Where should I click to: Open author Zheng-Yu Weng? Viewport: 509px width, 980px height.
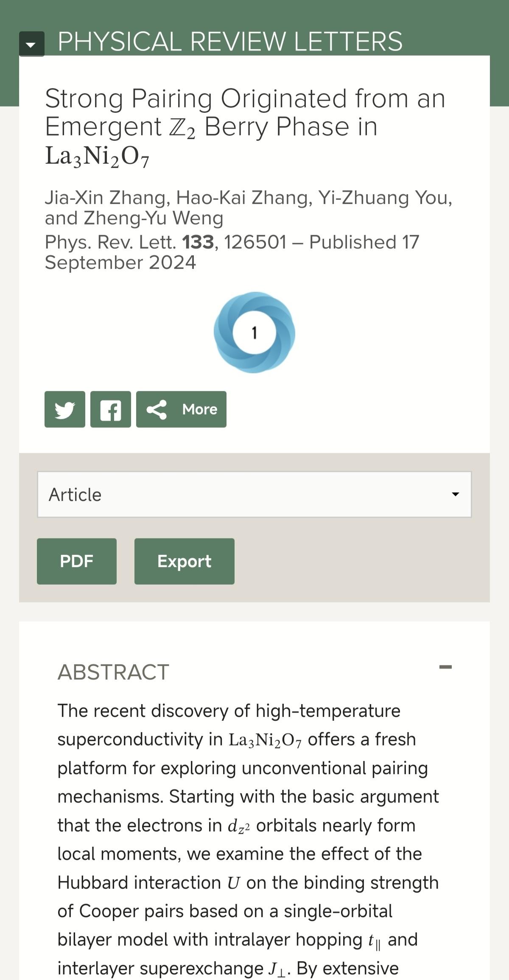click(154, 218)
